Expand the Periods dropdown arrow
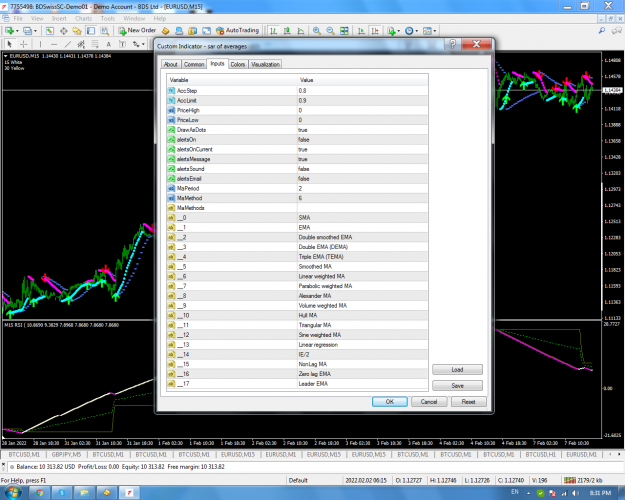The width and height of the screenshot is (625, 500). click(x=417, y=31)
